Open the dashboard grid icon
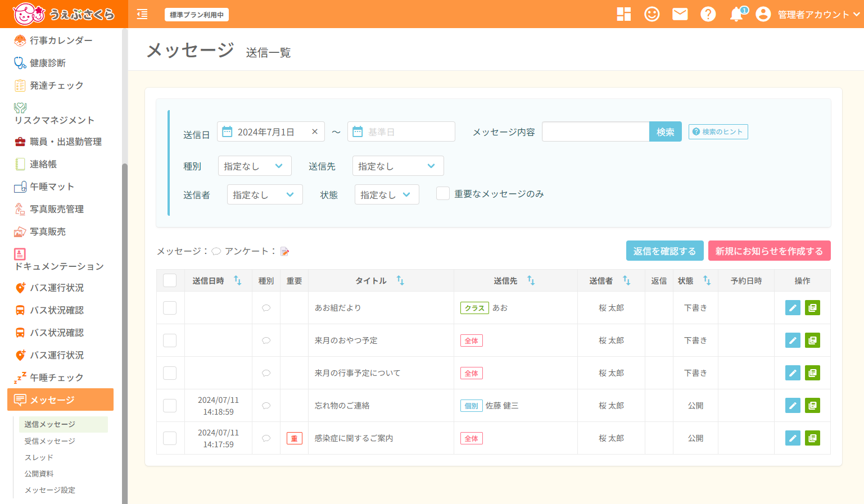Screen dimensions: 864x504 click(x=624, y=14)
